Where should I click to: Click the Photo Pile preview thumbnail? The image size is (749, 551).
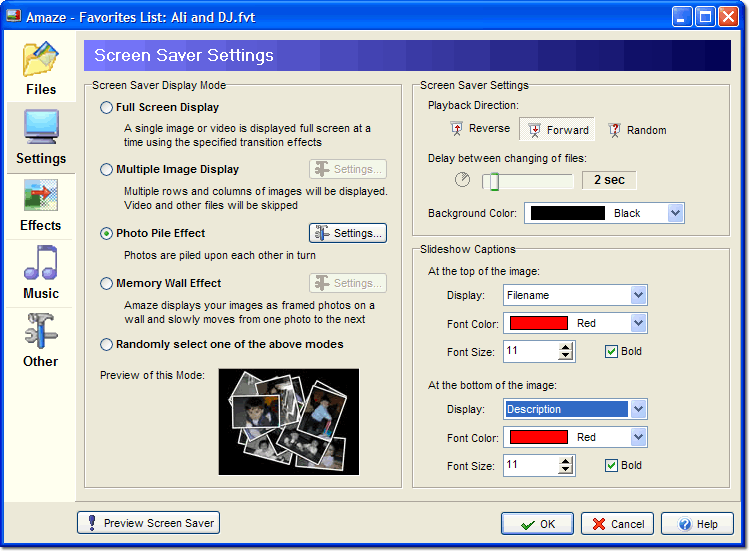click(x=289, y=421)
